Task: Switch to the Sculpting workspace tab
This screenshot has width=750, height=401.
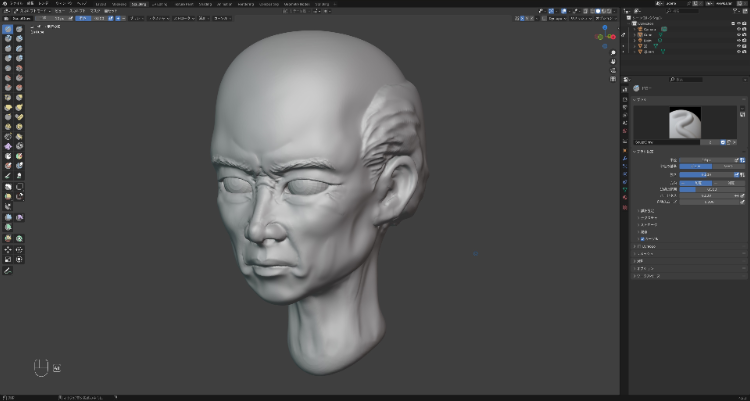Action: (x=139, y=4)
